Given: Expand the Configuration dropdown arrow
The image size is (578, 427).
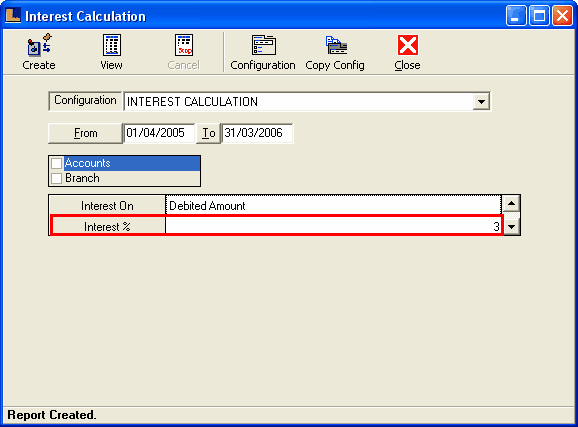Looking at the screenshot, I should [x=481, y=102].
